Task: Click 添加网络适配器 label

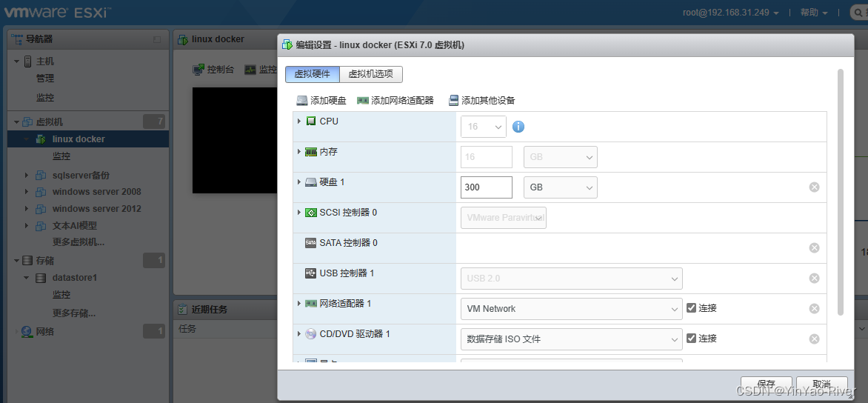Action: [x=402, y=101]
